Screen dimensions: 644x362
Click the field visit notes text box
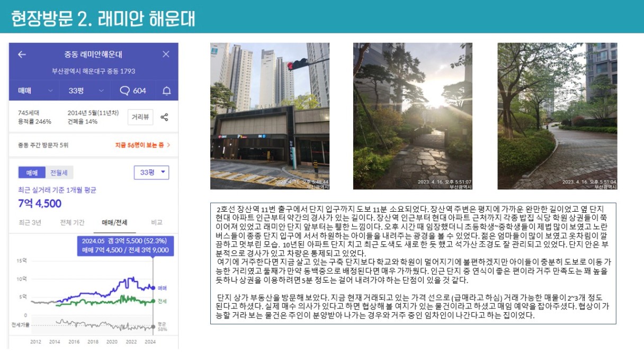pyautogui.click(x=413, y=264)
